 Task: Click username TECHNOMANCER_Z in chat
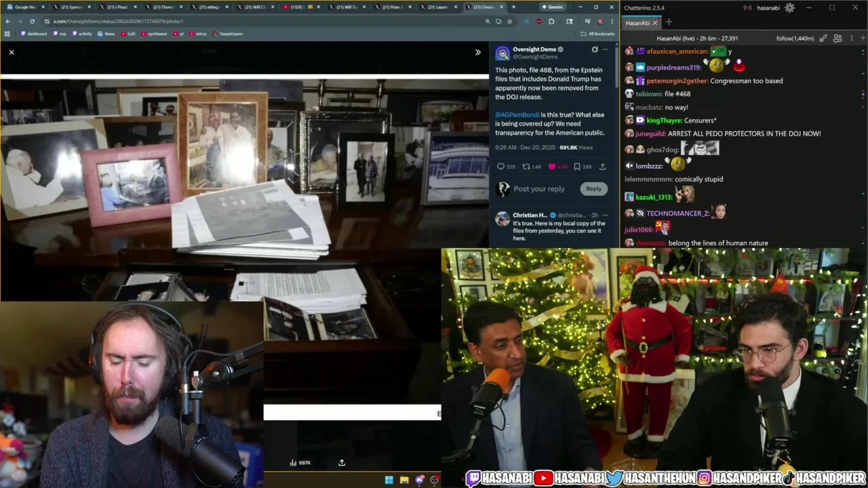[678, 213]
